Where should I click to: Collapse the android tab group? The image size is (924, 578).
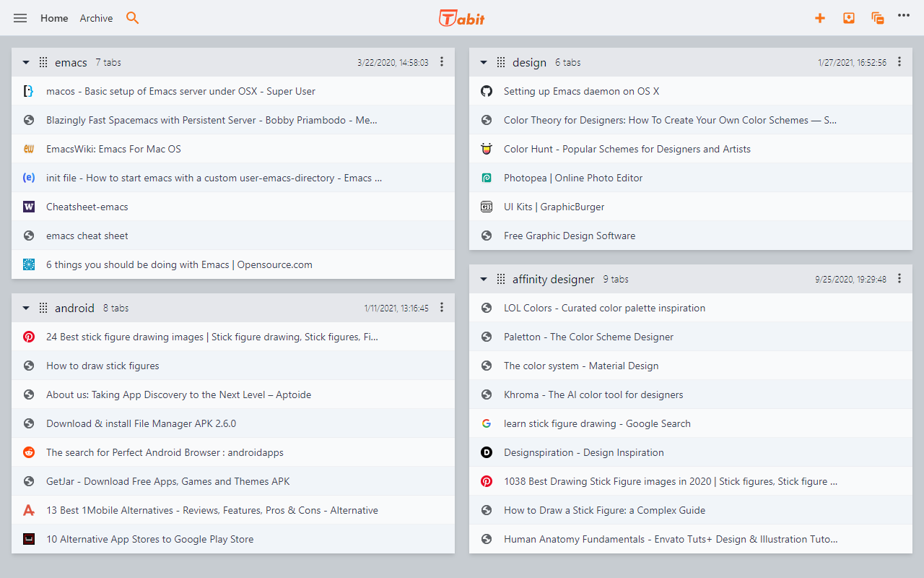26,309
